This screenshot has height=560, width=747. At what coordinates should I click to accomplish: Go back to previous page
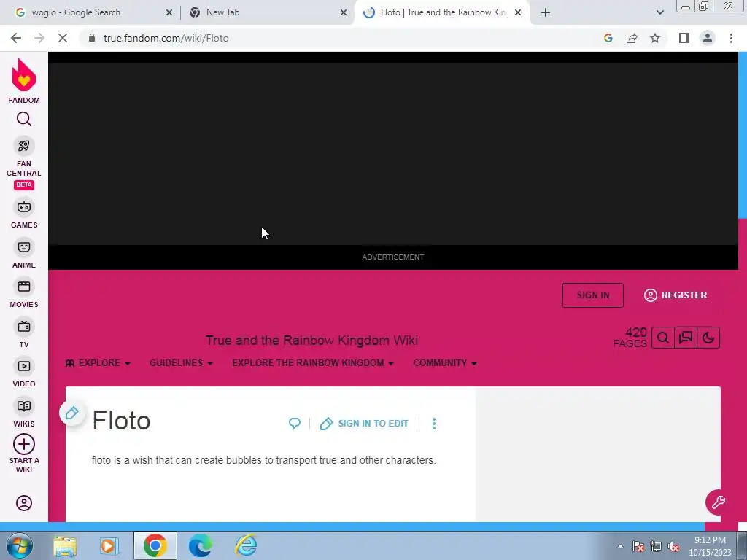(x=16, y=38)
